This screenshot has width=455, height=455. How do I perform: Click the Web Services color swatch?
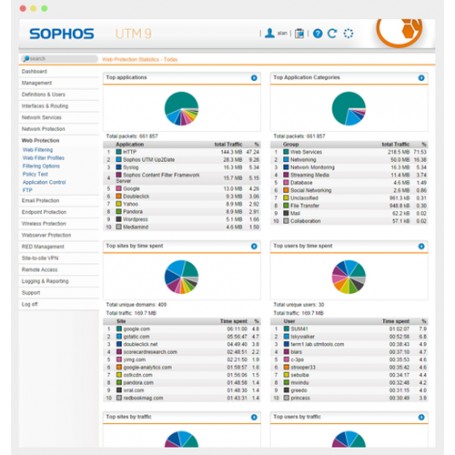(286, 152)
